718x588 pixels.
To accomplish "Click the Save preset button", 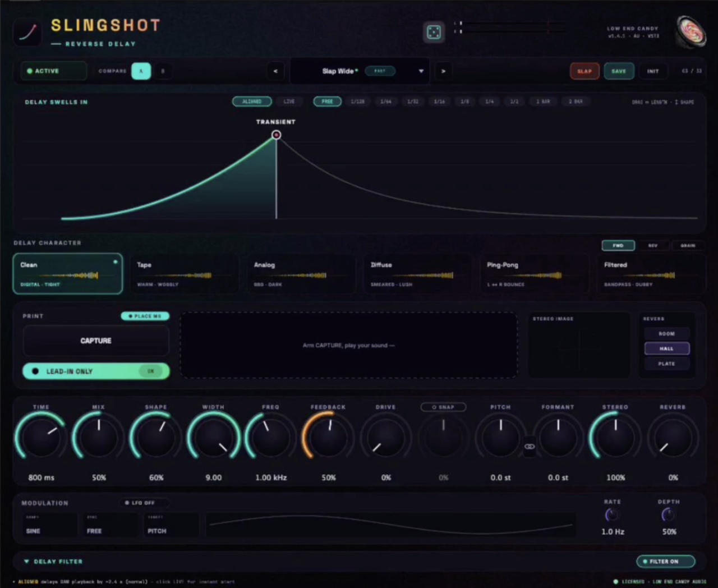I will (619, 71).
